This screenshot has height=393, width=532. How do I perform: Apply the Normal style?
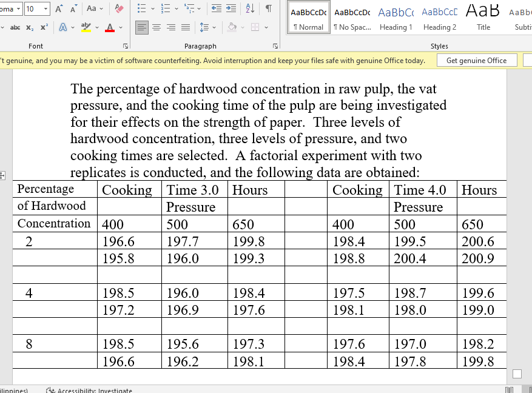click(308, 18)
